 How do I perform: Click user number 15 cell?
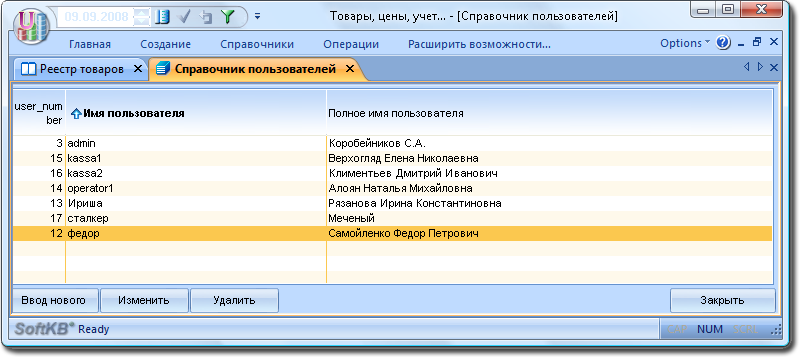[x=39, y=159]
